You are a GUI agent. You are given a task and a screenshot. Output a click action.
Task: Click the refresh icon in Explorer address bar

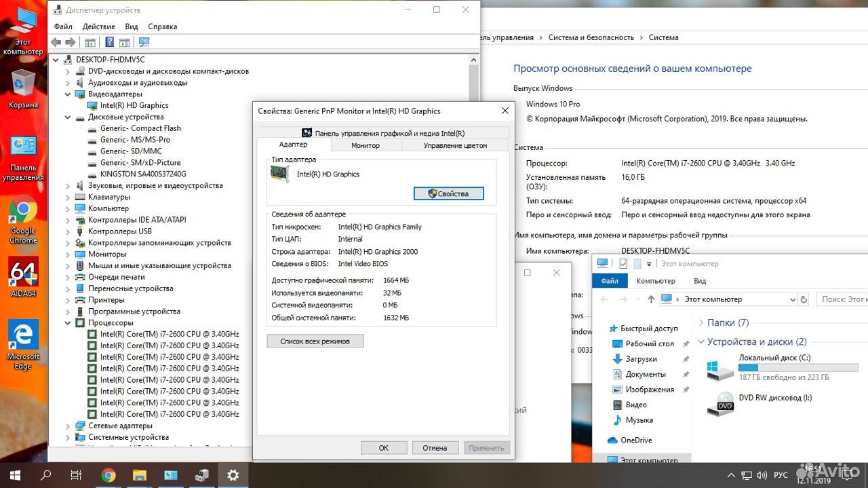coord(804,299)
